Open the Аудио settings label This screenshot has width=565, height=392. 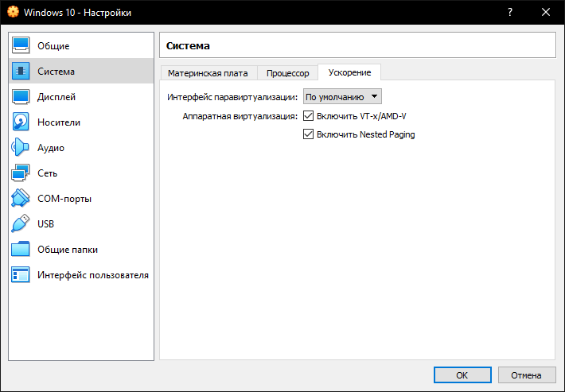point(51,148)
